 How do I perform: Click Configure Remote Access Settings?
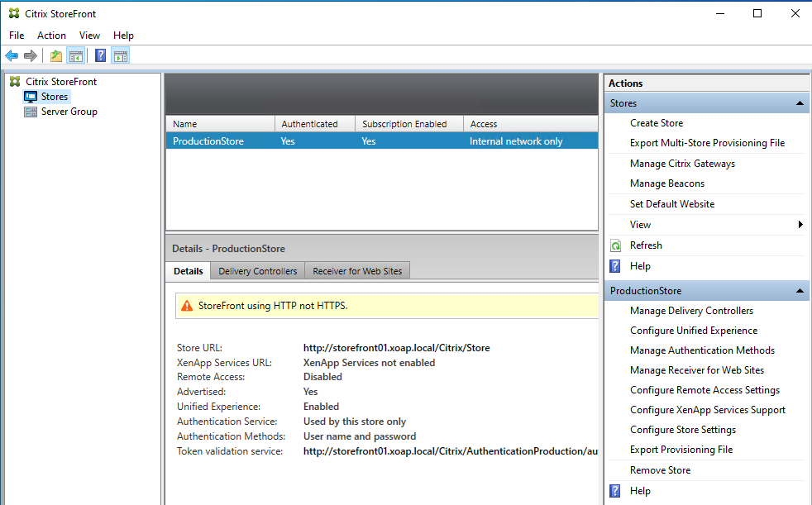705,390
